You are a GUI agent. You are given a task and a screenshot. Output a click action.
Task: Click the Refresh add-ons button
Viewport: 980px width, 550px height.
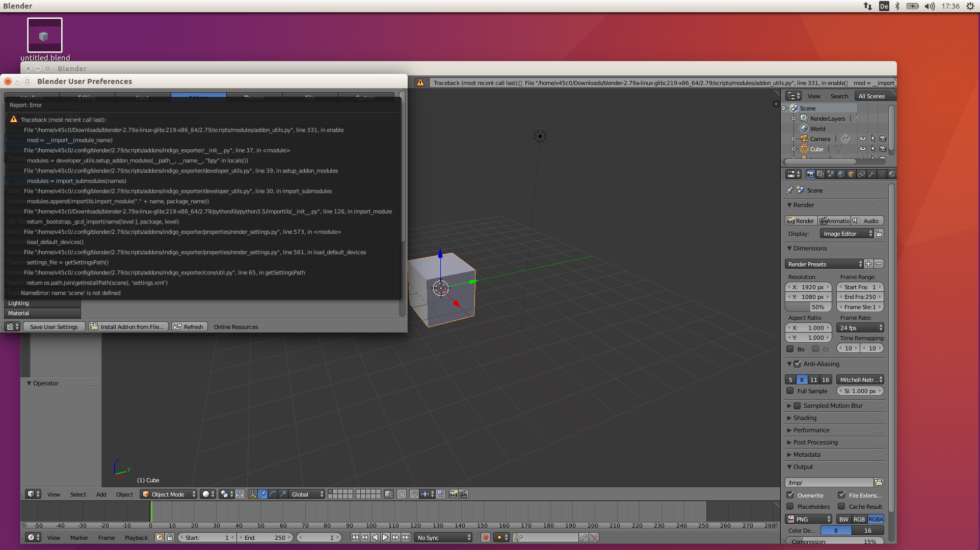click(x=189, y=326)
